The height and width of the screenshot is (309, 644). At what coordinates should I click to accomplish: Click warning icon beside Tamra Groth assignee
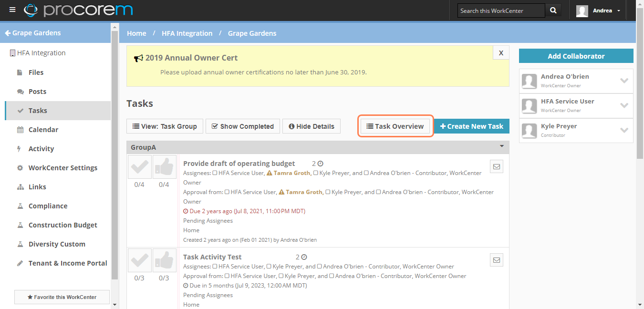coord(269,173)
